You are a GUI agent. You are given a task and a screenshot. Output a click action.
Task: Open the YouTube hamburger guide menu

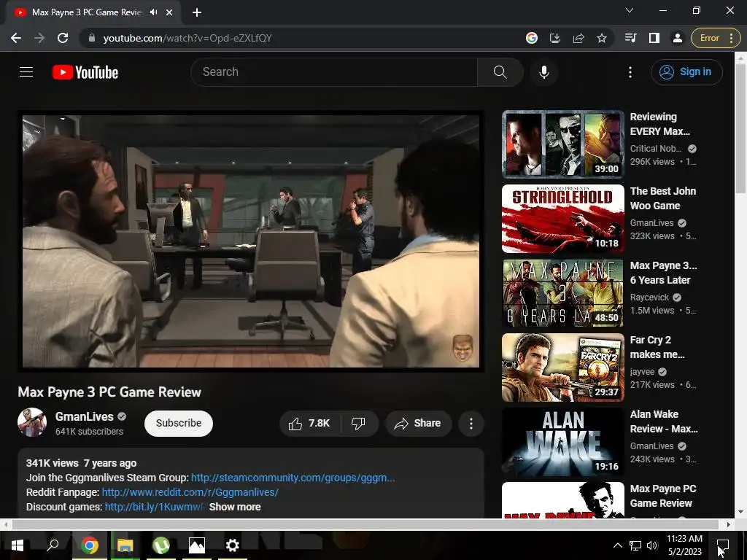pyautogui.click(x=26, y=72)
